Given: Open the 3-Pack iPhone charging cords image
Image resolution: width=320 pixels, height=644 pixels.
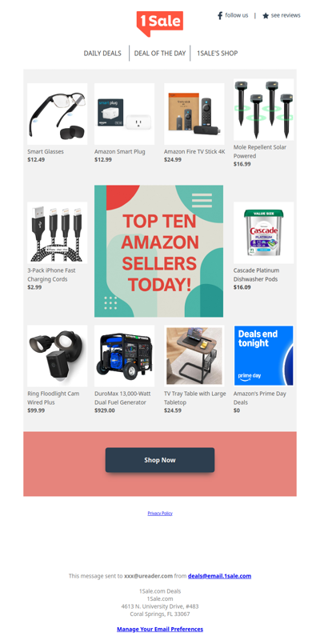Looking at the screenshot, I should 57,233.
